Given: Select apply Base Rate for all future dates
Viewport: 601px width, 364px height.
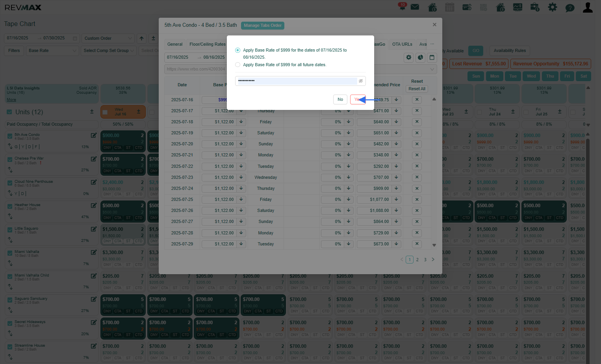Looking at the screenshot, I should point(237,65).
